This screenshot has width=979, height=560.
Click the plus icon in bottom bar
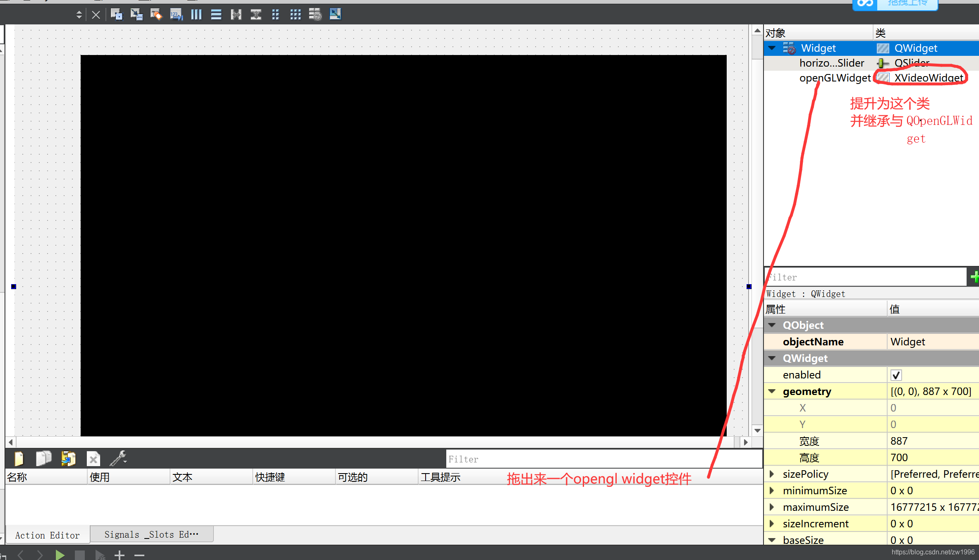(x=120, y=555)
